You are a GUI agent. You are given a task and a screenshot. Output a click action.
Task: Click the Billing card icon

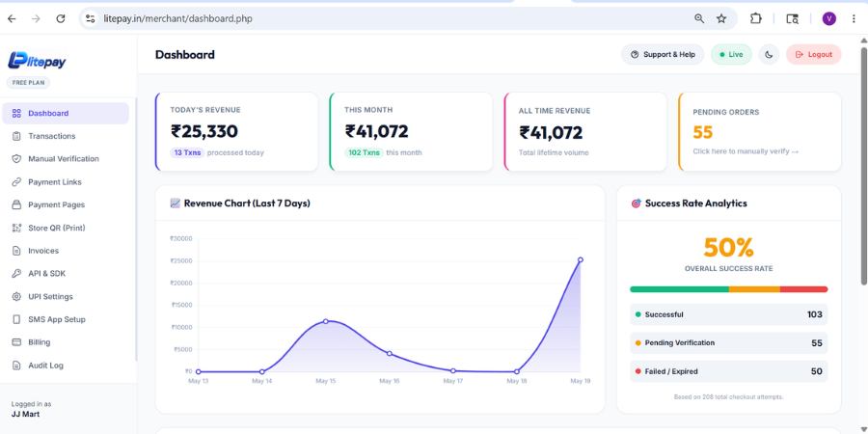(16, 342)
